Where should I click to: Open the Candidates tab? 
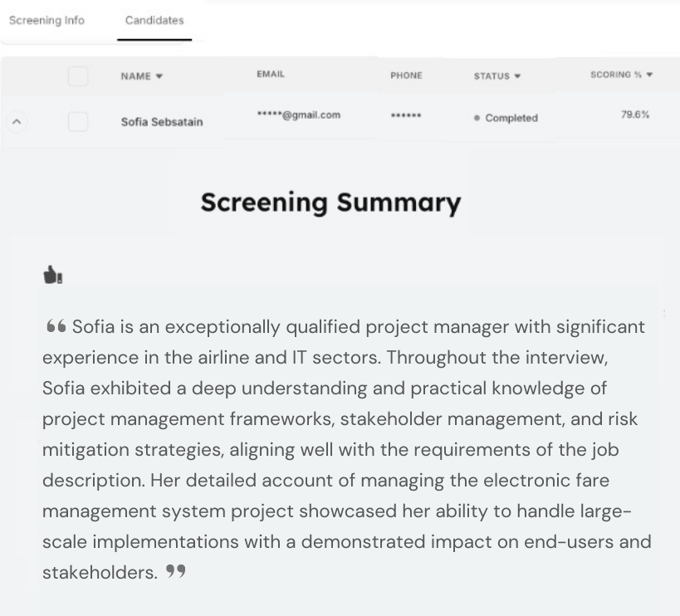(x=154, y=20)
